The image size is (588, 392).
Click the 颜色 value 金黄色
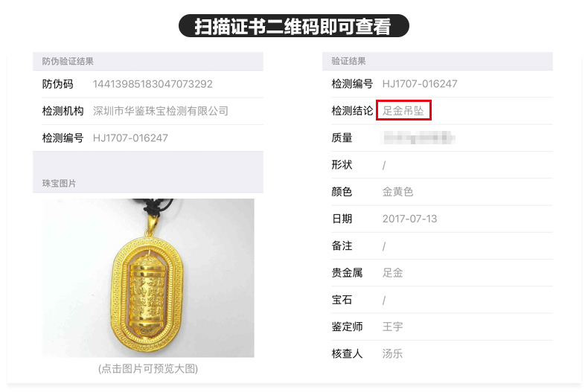coord(397,191)
